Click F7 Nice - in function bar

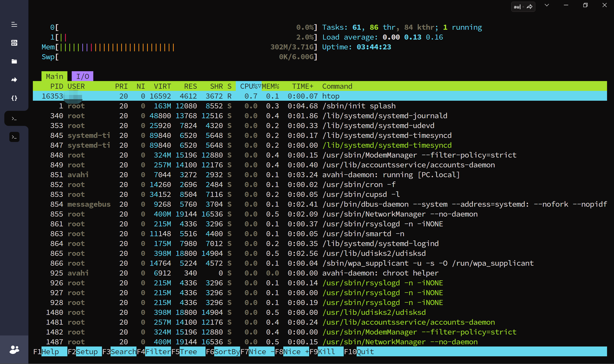(258, 352)
